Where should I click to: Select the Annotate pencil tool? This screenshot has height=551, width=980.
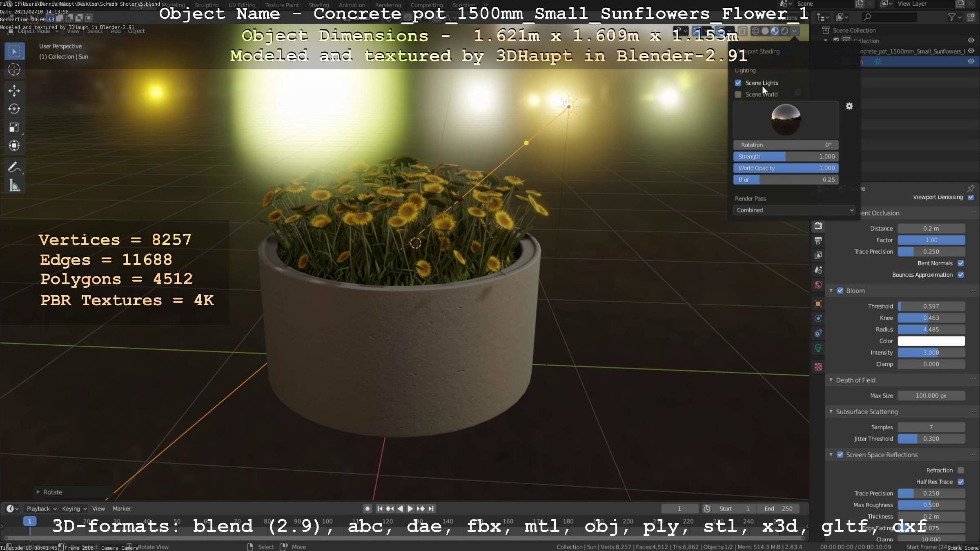pyautogui.click(x=14, y=167)
